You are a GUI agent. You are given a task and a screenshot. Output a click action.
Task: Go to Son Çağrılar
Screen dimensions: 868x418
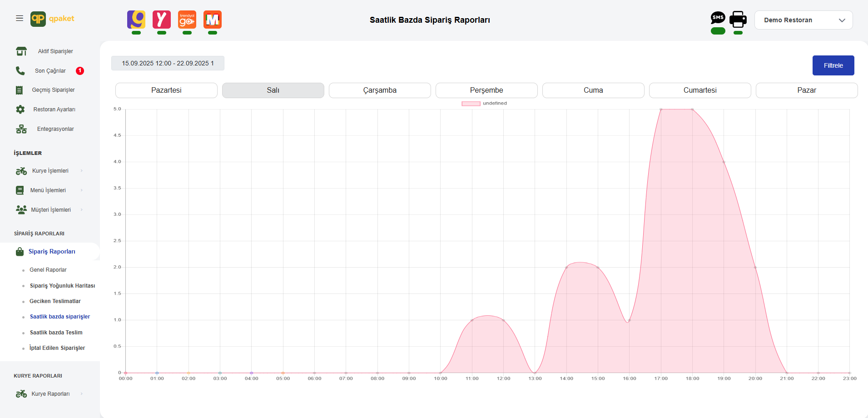(x=50, y=71)
